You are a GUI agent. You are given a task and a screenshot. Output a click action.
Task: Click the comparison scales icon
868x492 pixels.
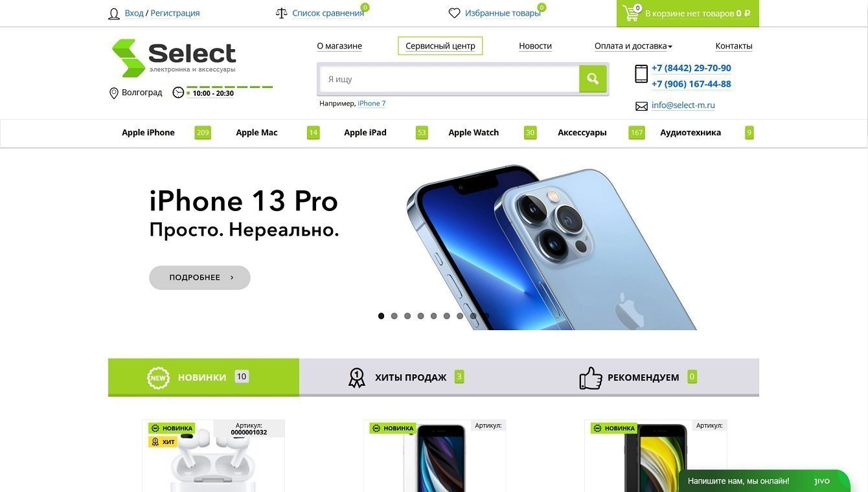coord(281,13)
